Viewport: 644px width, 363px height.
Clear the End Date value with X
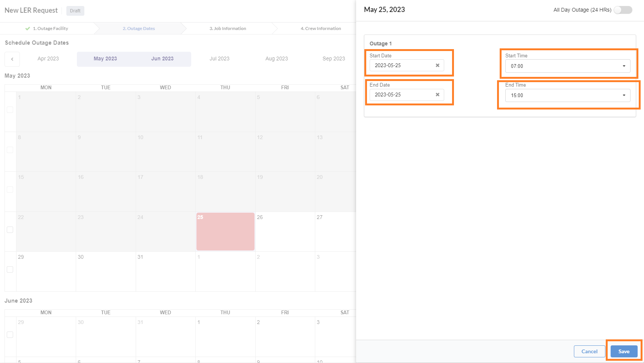(437, 94)
